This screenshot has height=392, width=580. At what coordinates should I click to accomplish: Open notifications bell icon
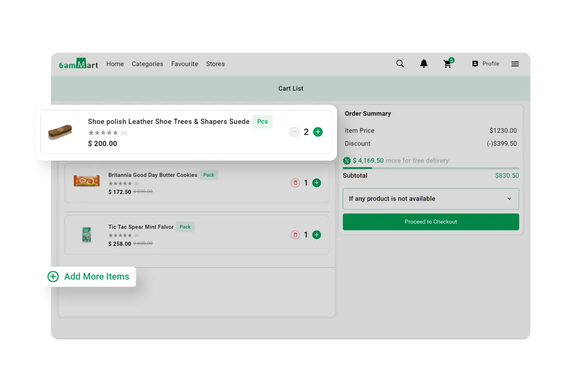coord(423,64)
